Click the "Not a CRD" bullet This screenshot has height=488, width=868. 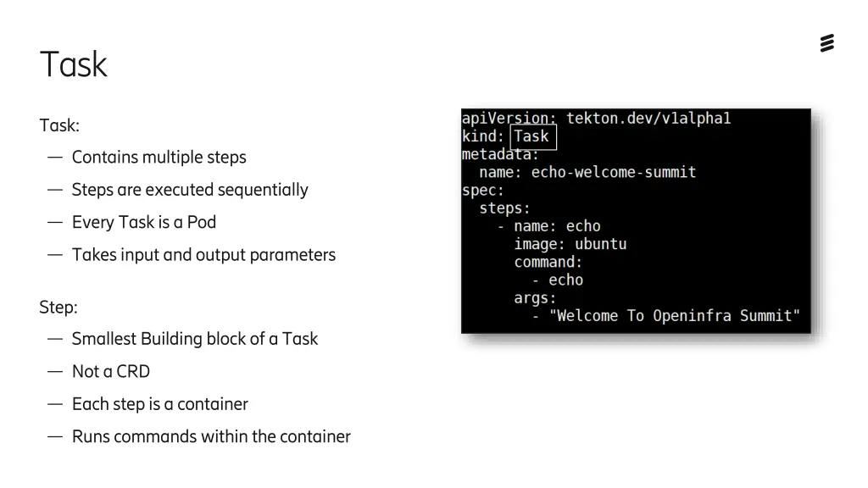[111, 371]
